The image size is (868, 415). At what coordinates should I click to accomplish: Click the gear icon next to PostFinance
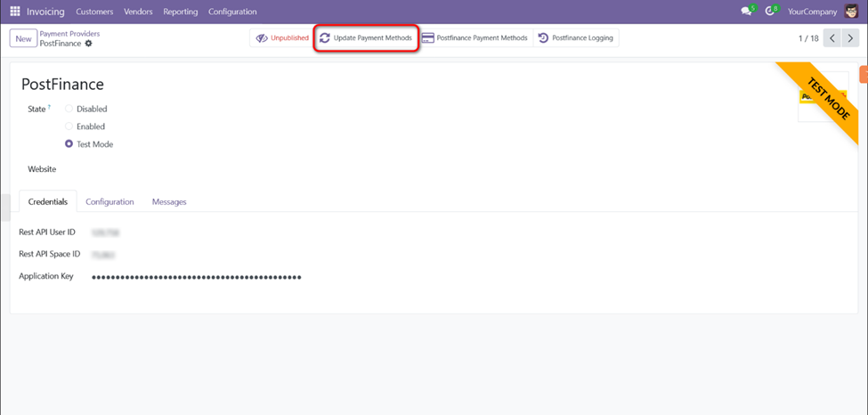[88, 44]
